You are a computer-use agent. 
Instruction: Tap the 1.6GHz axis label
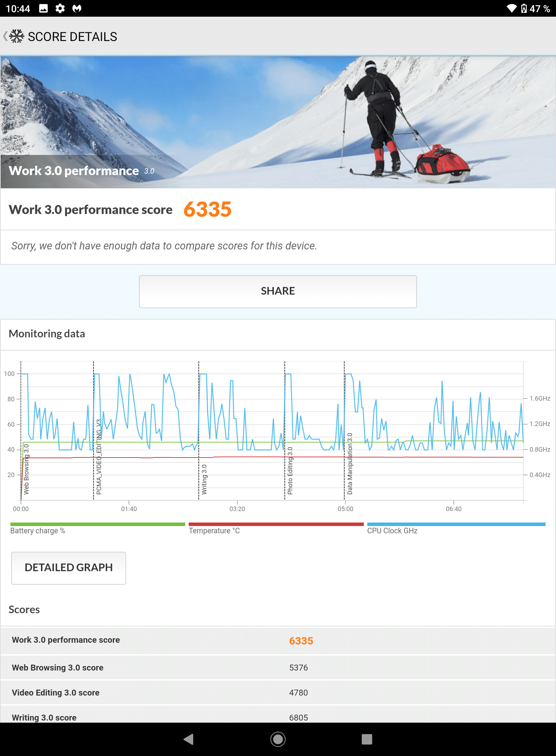point(540,398)
